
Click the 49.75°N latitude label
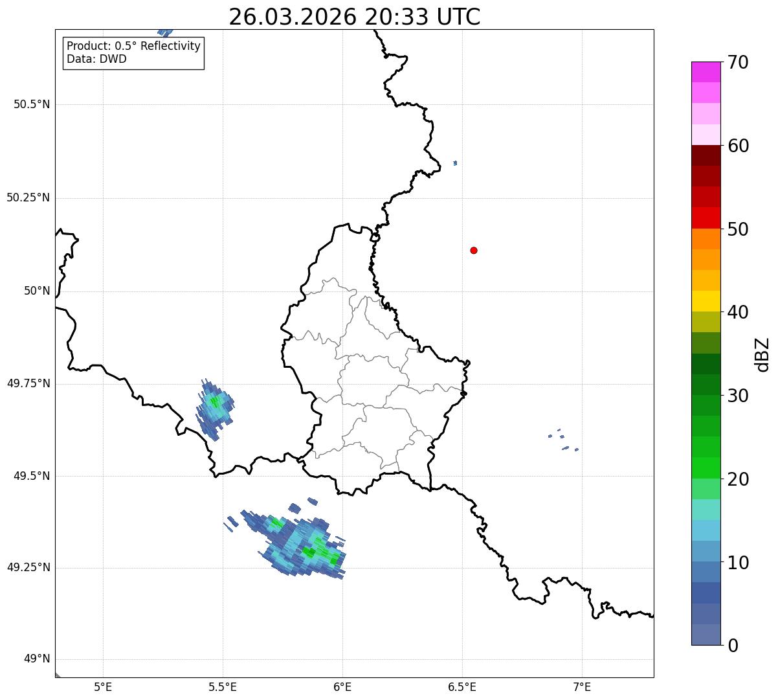coord(28,383)
